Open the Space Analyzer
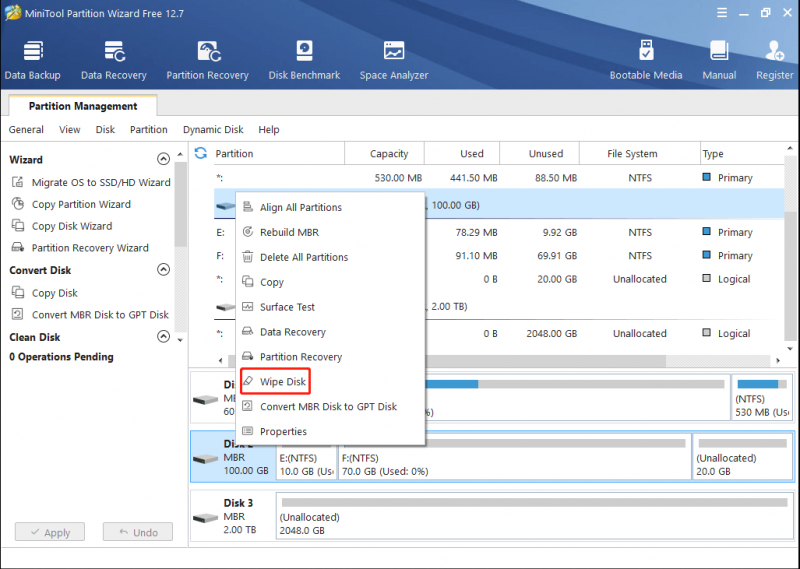Image resolution: width=800 pixels, height=569 pixels. point(394,60)
